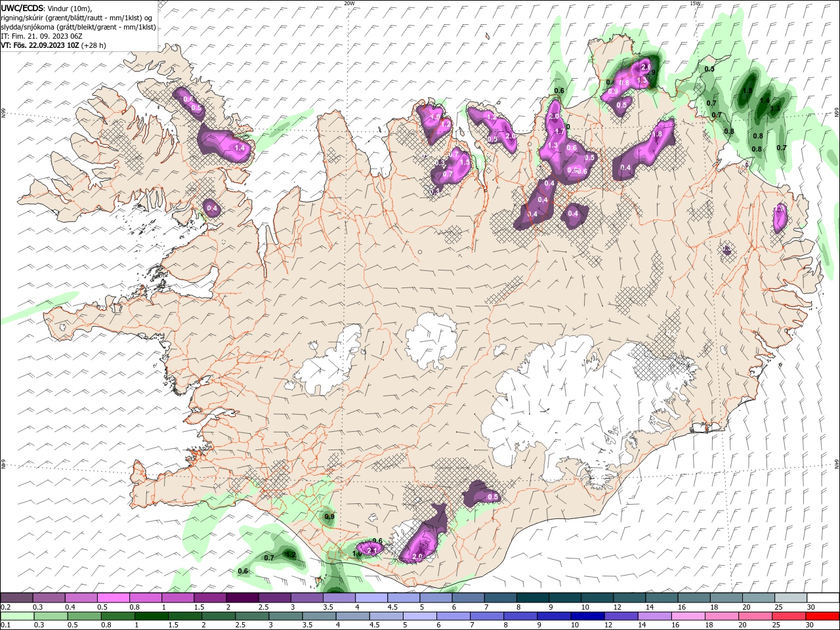Click the 0.3 snowfall swatch next to 0.2
The height and width of the screenshot is (630, 840).
coord(49,598)
